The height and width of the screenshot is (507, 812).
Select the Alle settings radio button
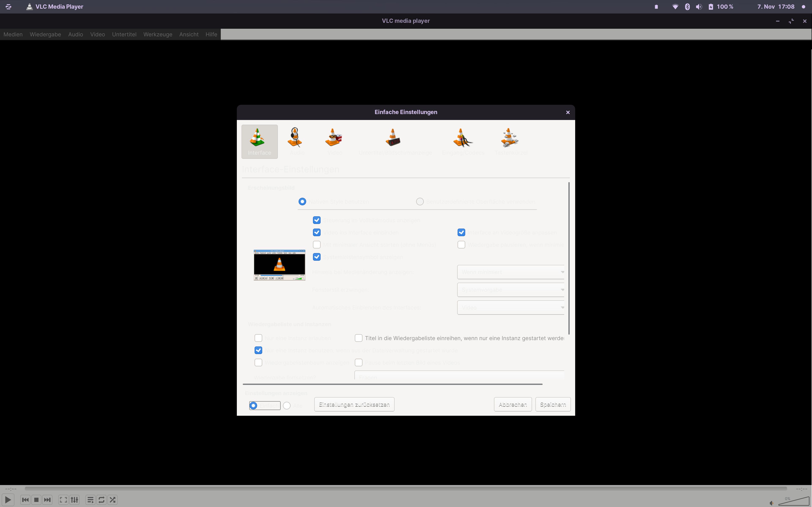coord(287,406)
